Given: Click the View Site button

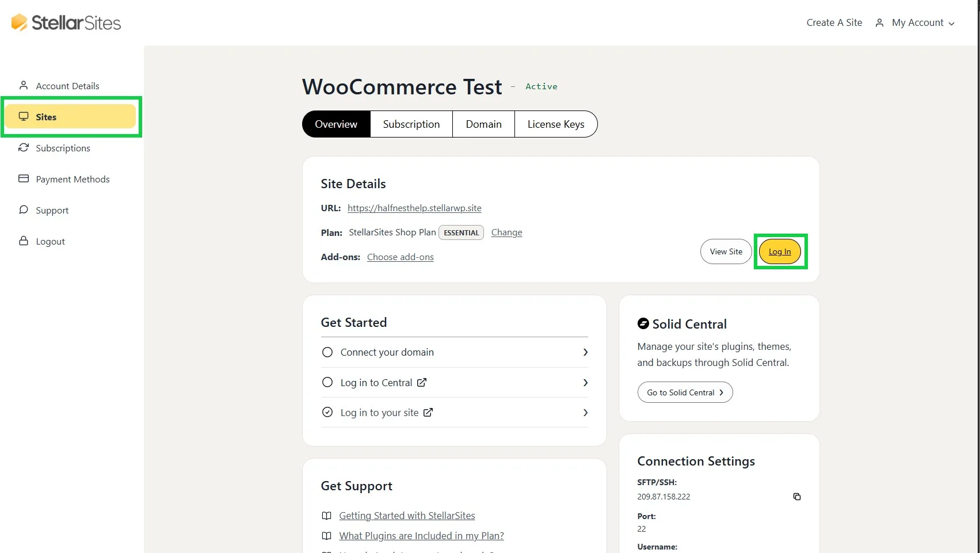Looking at the screenshot, I should (x=726, y=251).
